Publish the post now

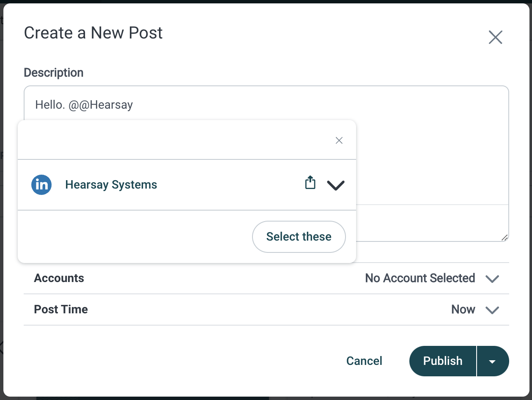point(443,361)
